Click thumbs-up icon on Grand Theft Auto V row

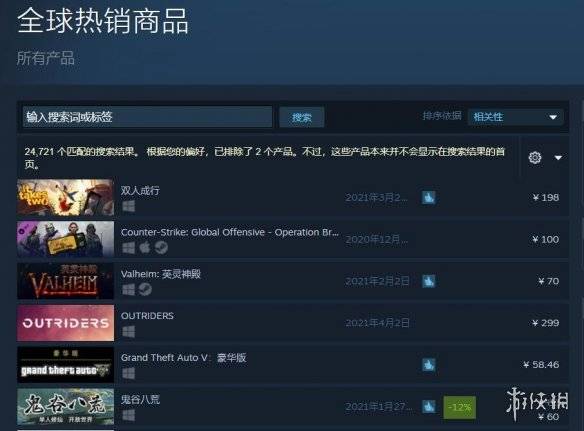tap(428, 365)
